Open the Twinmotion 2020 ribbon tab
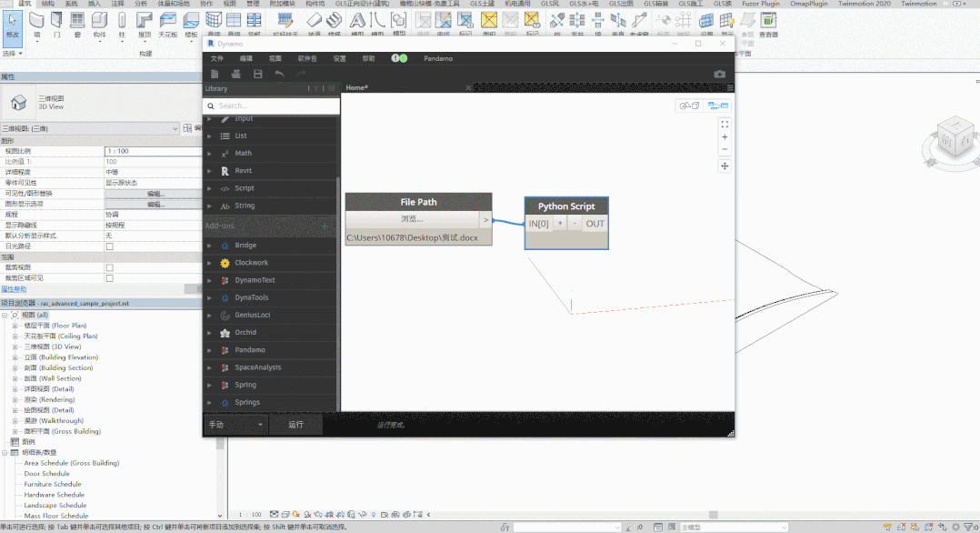 pos(865,4)
